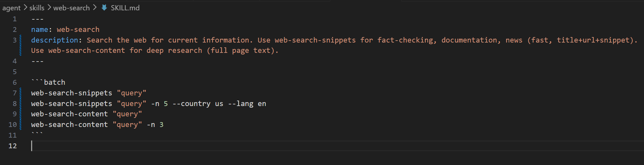This screenshot has height=165, width=644.
Task: Click 'web-search-content' on line 9
Action: [x=69, y=114]
